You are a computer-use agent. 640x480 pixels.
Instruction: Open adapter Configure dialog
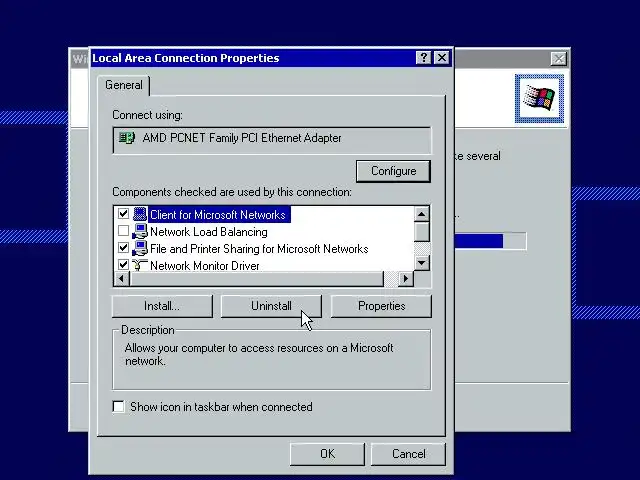click(393, 171)
